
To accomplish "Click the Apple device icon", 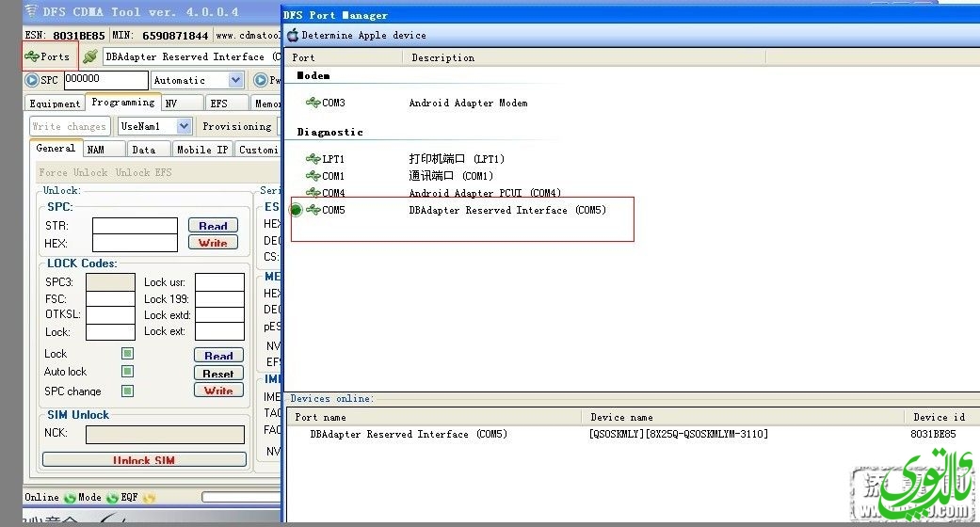I will [x=293, y=35].
